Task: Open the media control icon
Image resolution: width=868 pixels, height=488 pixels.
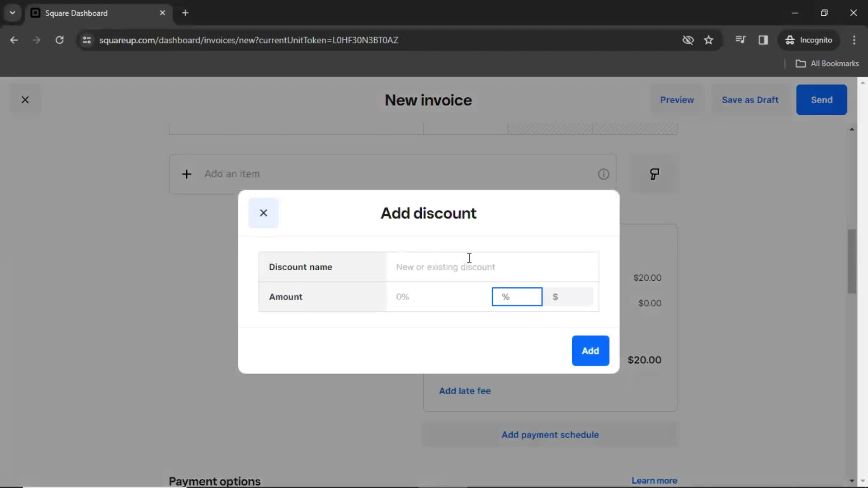Action: pyautogui.click(x=740, y=40)
